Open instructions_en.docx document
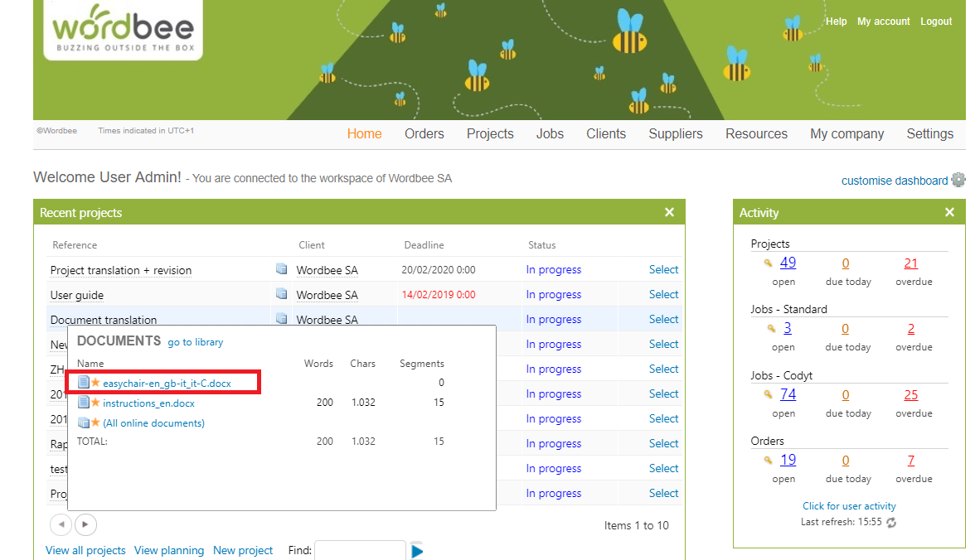 148,403
